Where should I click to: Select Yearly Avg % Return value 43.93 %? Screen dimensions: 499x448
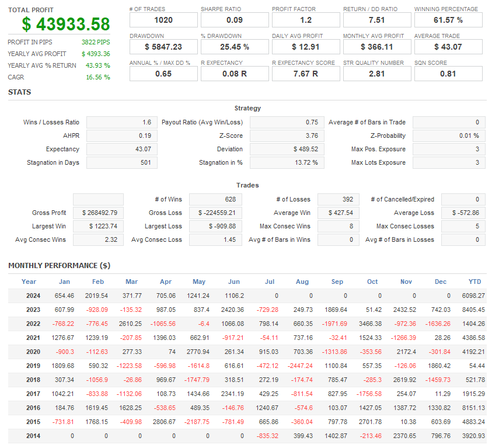[x=97, y=65]
